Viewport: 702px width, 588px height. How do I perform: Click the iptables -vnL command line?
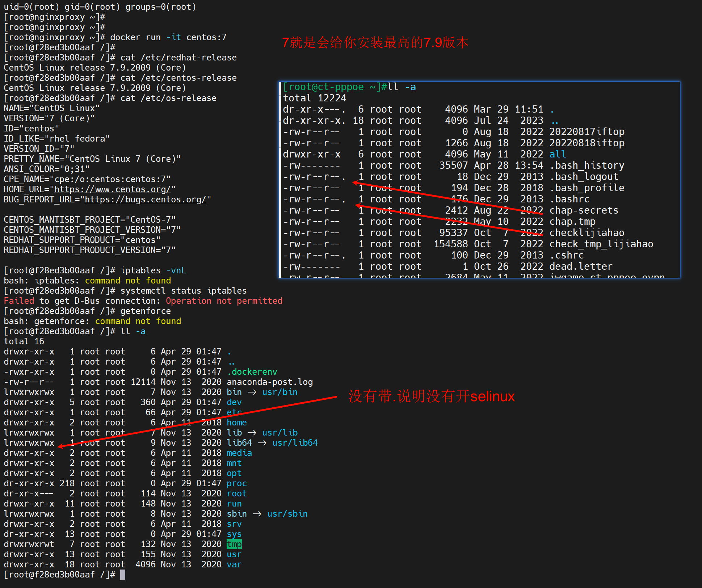click(153, 270)
